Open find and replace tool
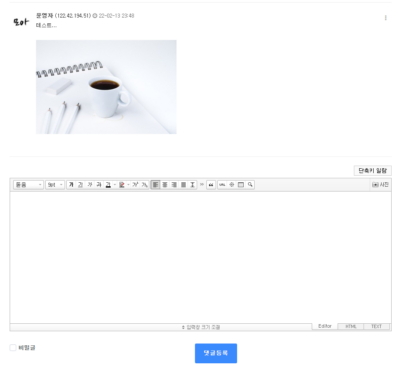Viewport: 400px width, 369px height. 250,185
